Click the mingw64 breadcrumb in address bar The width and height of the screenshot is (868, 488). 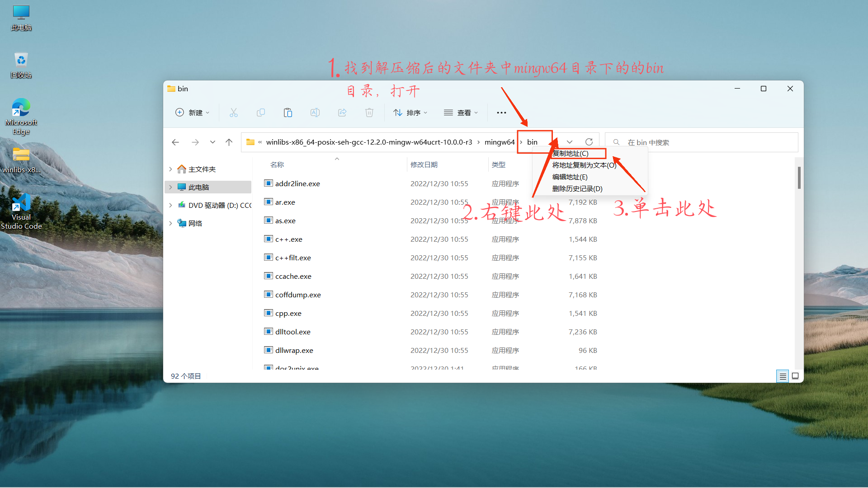500,141
